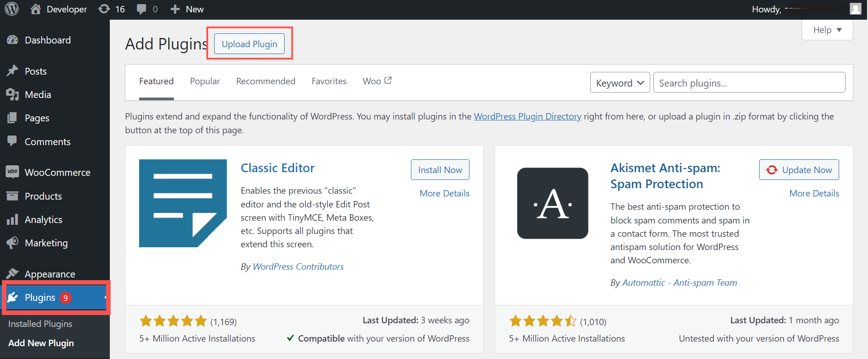Open the Installed Plugins submenu item

coord(40,324)
